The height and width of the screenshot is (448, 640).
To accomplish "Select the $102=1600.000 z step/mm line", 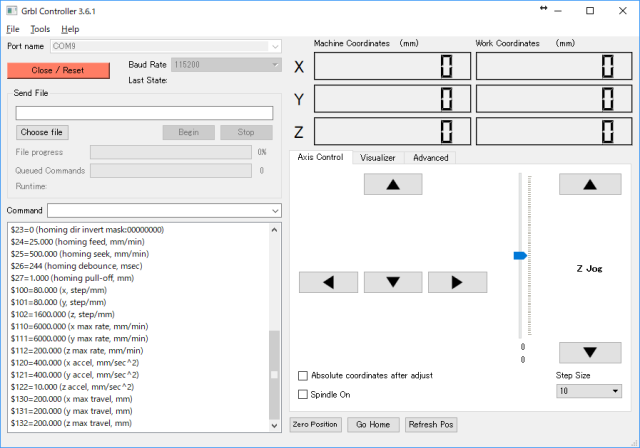I will pos(63,315).
